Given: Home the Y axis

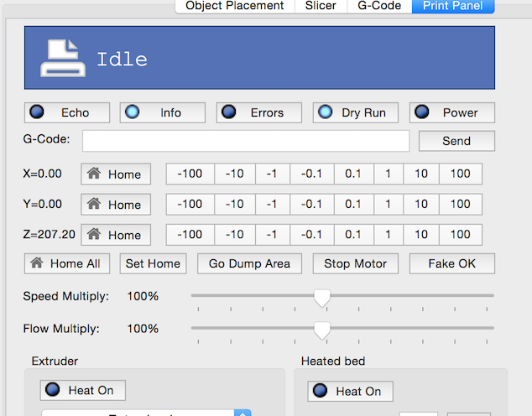Looking at the screenshot, I should [x=116, y=205].
